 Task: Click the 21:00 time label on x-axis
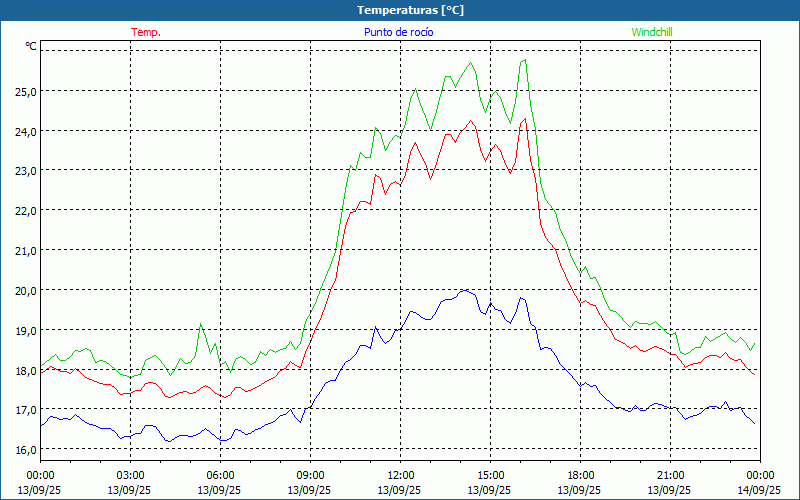(x=671, y=475)
